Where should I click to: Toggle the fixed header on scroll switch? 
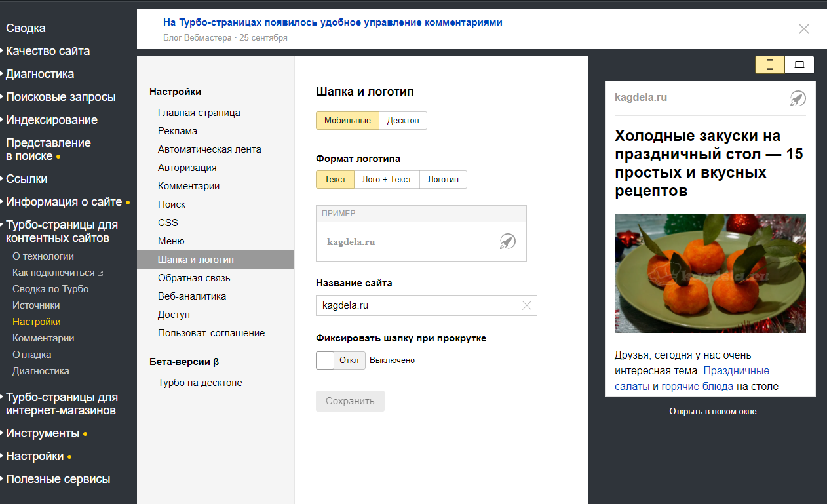[340, 360]
